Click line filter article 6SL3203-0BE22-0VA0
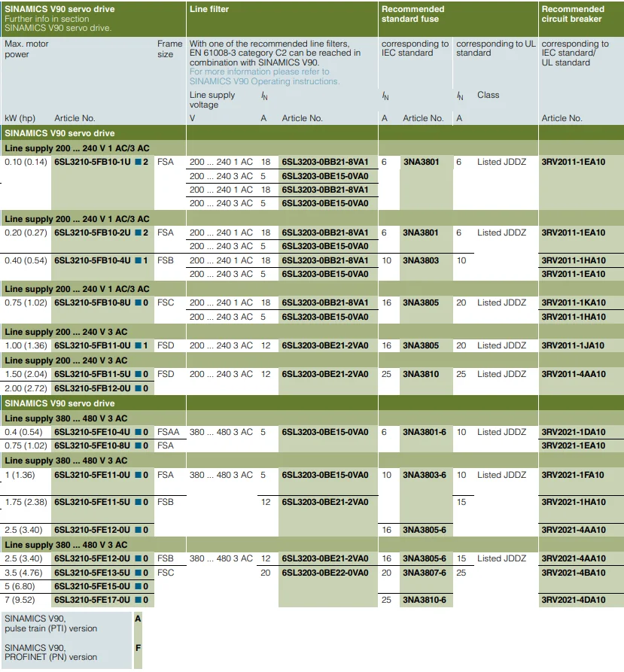This screenshot has width=624, height=672. tap(325, 573)
